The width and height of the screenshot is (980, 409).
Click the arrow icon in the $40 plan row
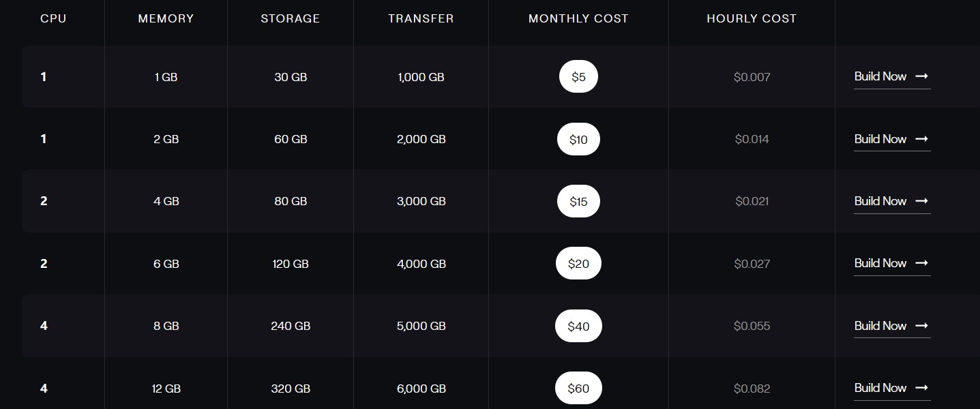pyautogui.click(x=921, y=326)
